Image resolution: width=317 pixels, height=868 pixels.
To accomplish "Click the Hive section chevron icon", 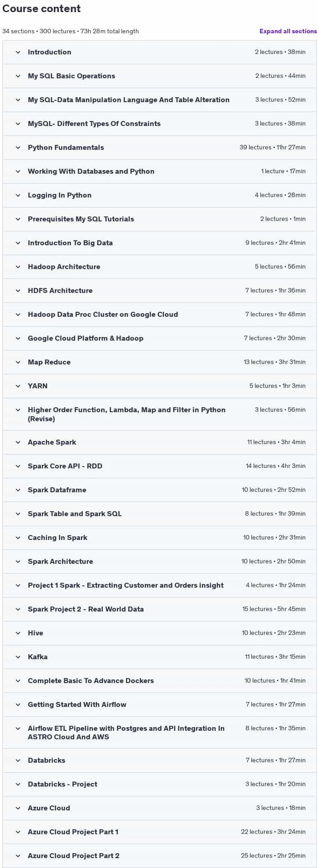I will click(18, 633).
